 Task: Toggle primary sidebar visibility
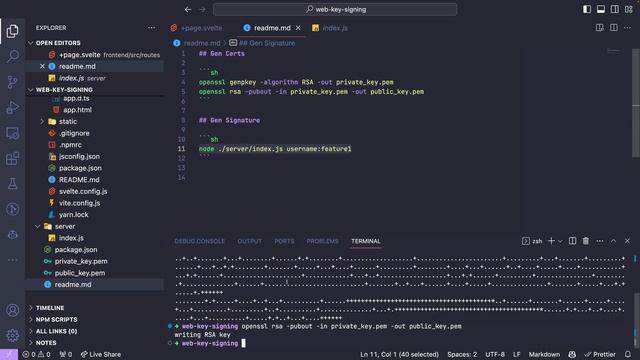click(x=587, y=9)
